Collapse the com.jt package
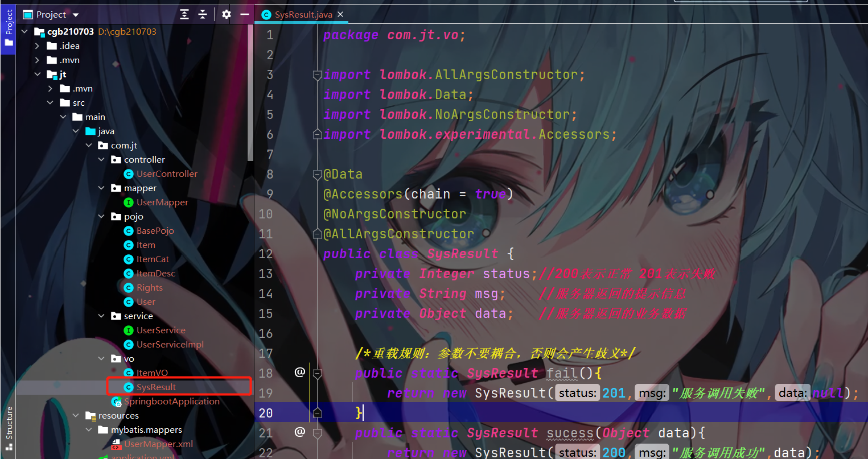 click(x=89, y=145)
